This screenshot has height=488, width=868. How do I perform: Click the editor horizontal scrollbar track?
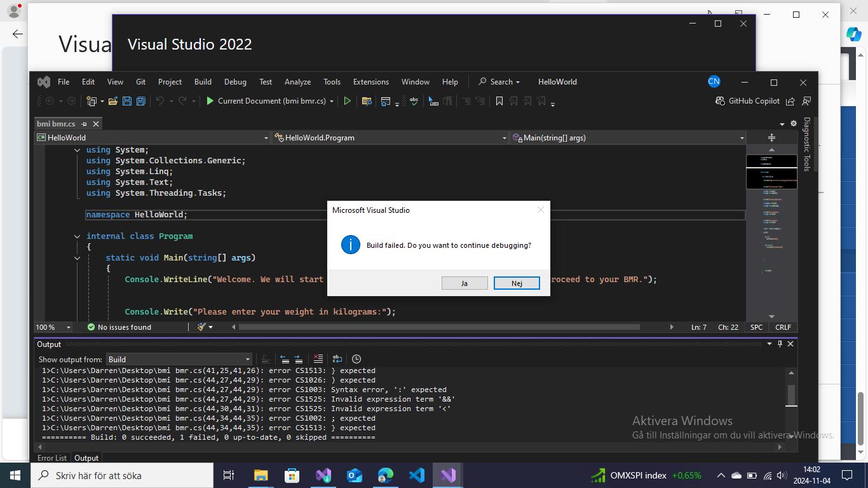coord(654,327)
